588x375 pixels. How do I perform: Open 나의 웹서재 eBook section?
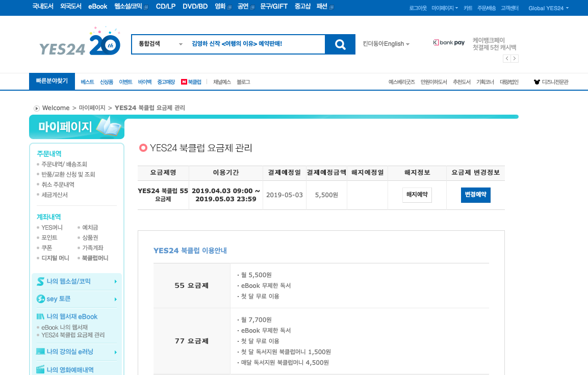point(67,316)
